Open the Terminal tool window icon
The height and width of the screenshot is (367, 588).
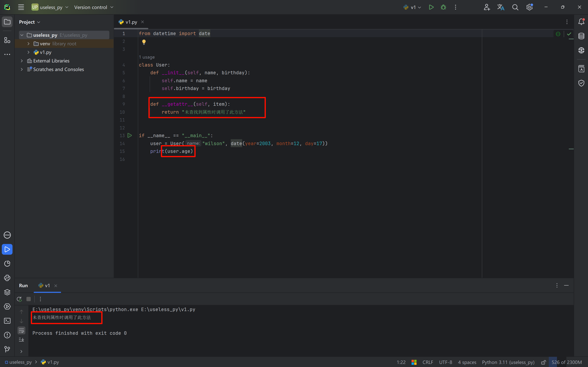point(7,321)
